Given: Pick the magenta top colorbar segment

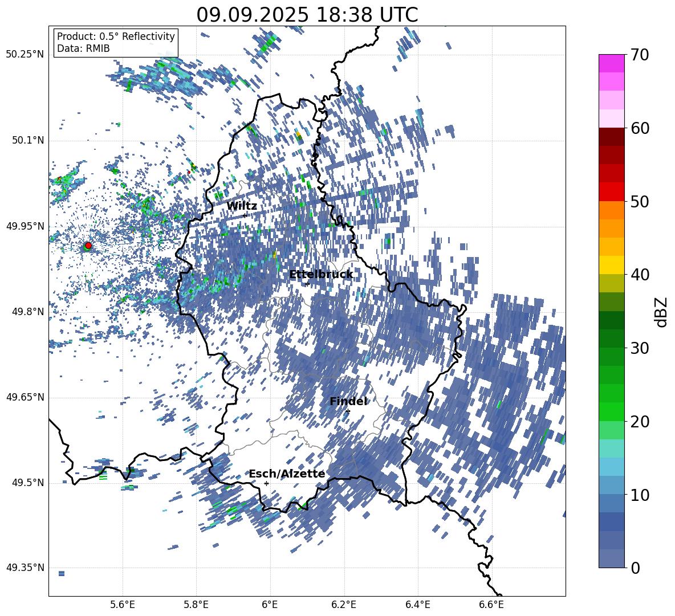Looking at the screenshot, I should [611, 63].
